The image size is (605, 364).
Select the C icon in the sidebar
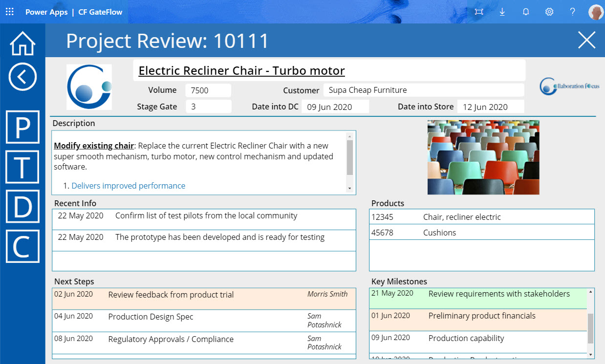click(22, 247)
